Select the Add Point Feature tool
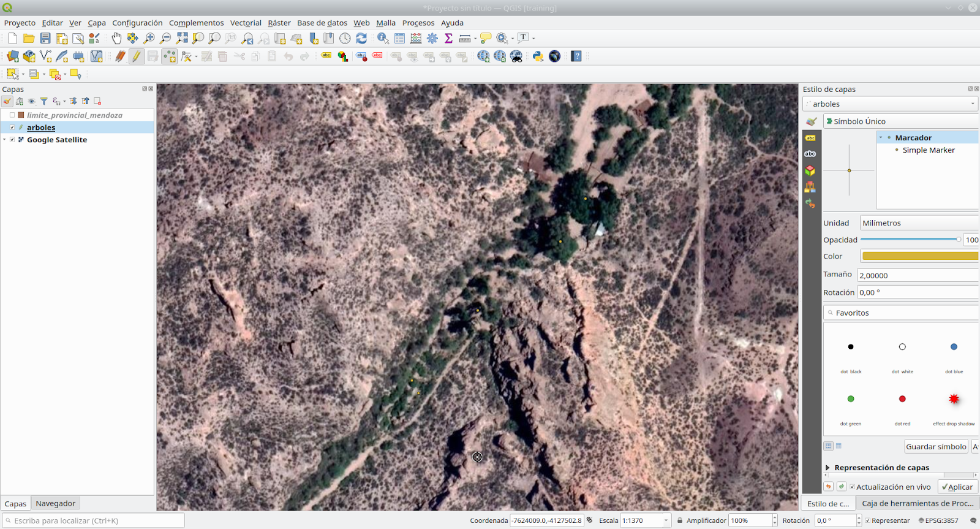The width and height of the screenshot is (980, 529). pyautogui.click(x=169, y=56)
